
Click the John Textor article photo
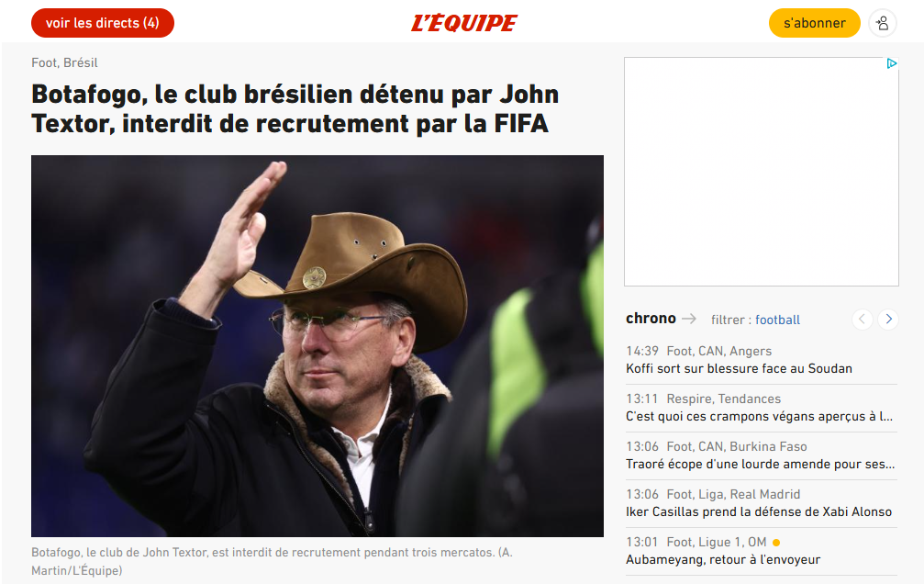click(x=317, y=345)
